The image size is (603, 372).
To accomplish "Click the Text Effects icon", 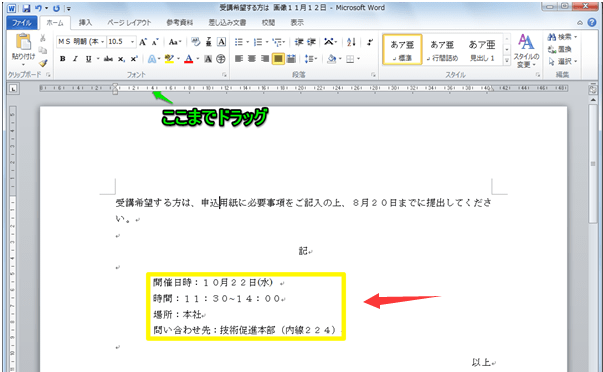I will point(152,59).
